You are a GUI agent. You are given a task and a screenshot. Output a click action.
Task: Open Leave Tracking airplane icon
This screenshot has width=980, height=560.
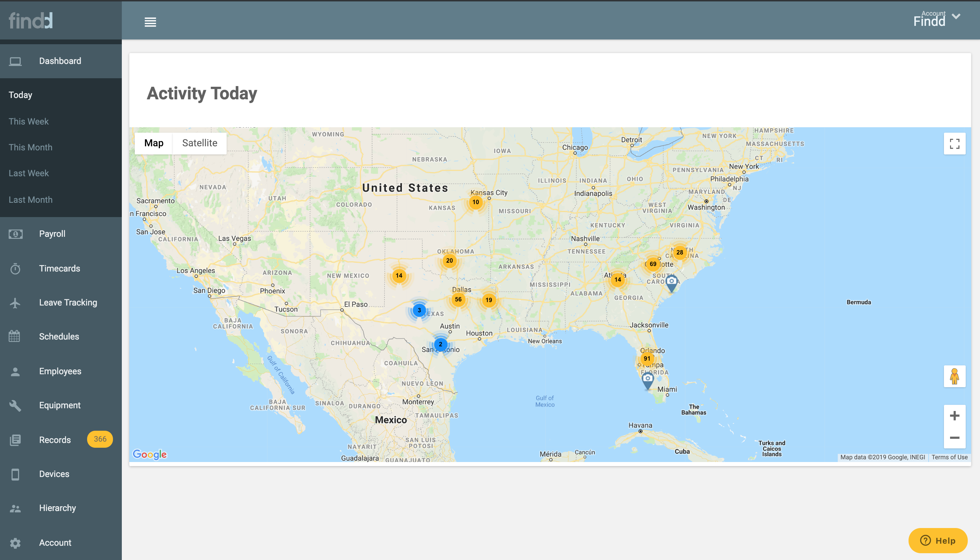coord(15,303)
